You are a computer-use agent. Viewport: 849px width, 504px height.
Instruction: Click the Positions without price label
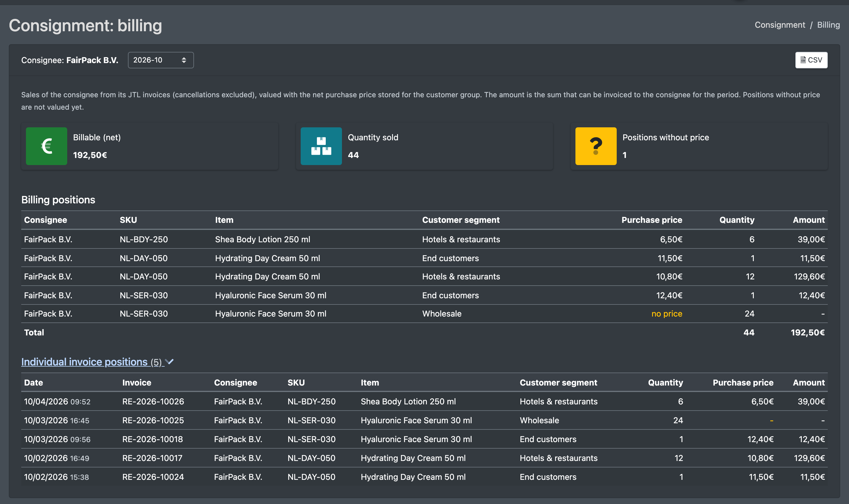(666, 137)
